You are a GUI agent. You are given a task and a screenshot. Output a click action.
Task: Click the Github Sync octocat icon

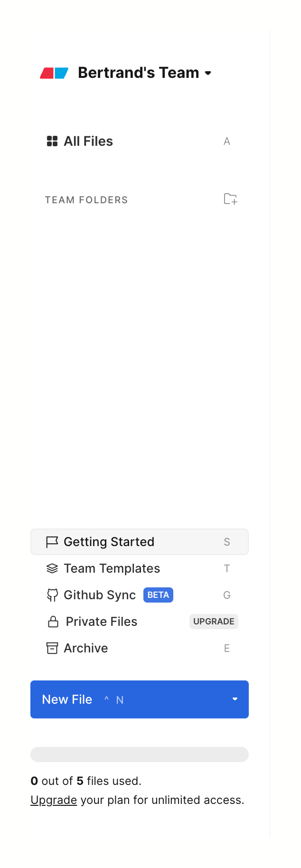tap(52, 594)
